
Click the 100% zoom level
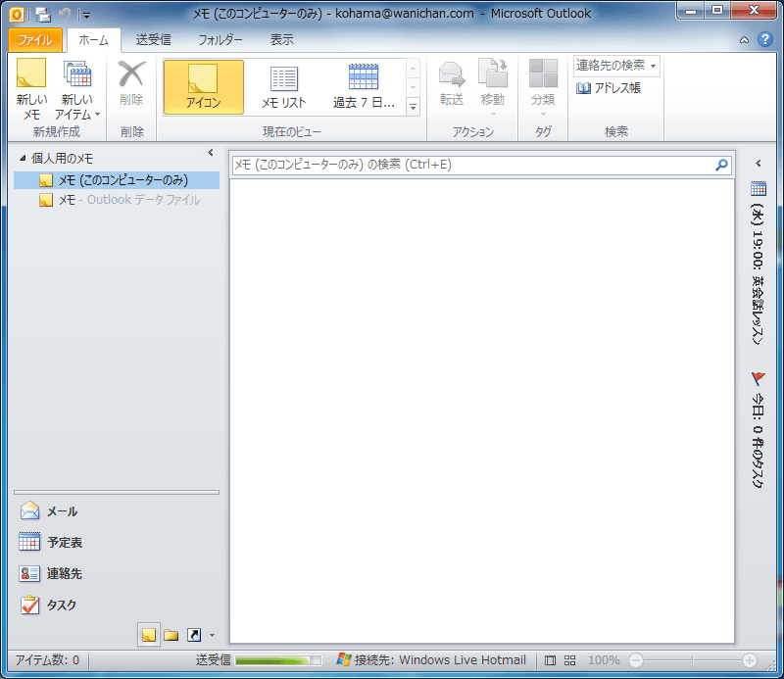tap(604, 660)
